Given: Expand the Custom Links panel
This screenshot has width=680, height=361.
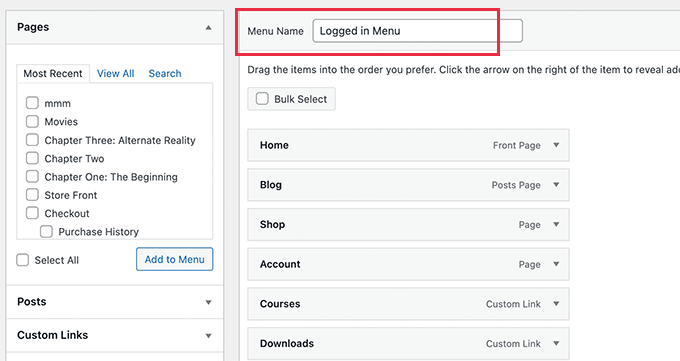Looking at the screenshot, I should tap(209, 336).
